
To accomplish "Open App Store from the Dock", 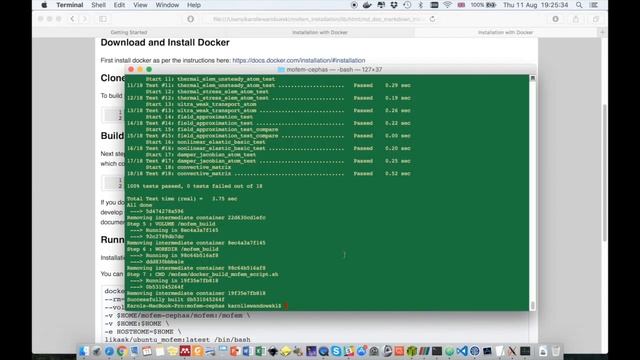I will coord(362,351).
